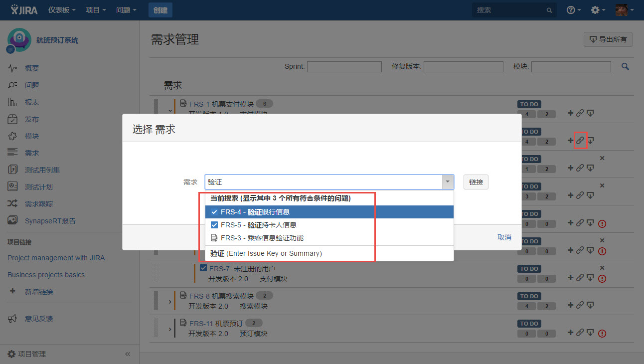The height and width of the screenshot is (364, 644).
Task: Click the 需求 combo box dropdown arrow
Action: (x=448, y=182)
